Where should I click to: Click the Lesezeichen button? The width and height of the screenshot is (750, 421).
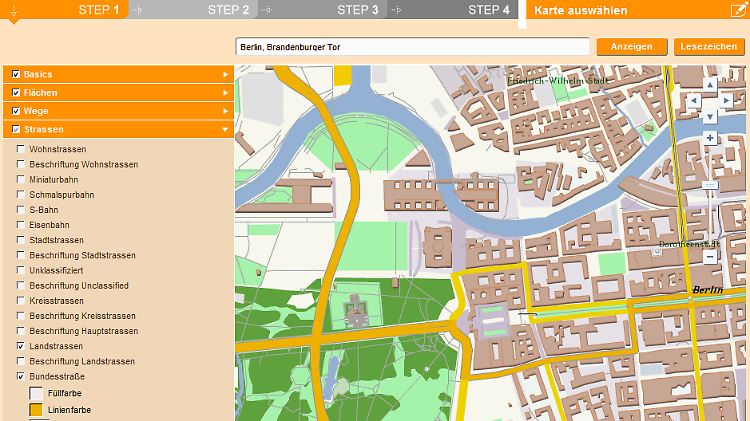tap(709, 47)
